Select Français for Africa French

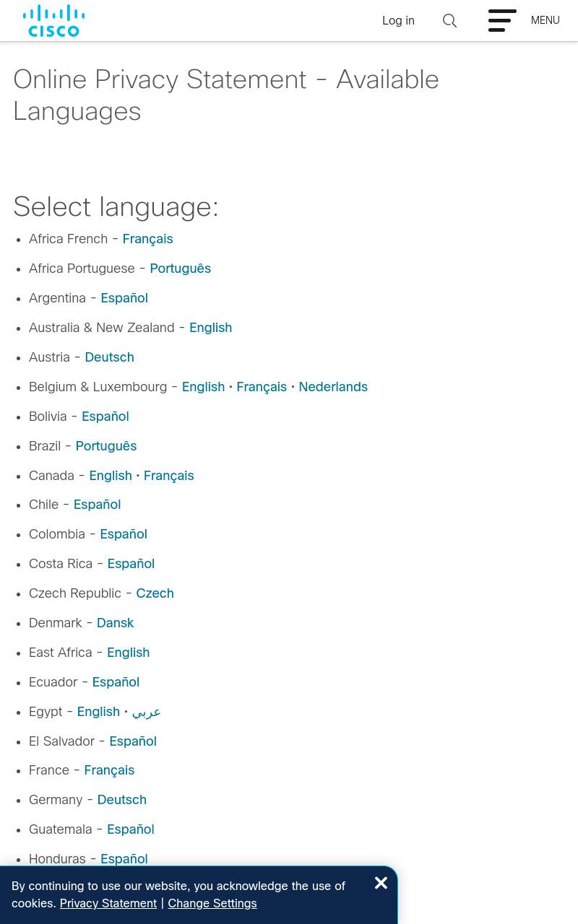click(x=147, y=240)
